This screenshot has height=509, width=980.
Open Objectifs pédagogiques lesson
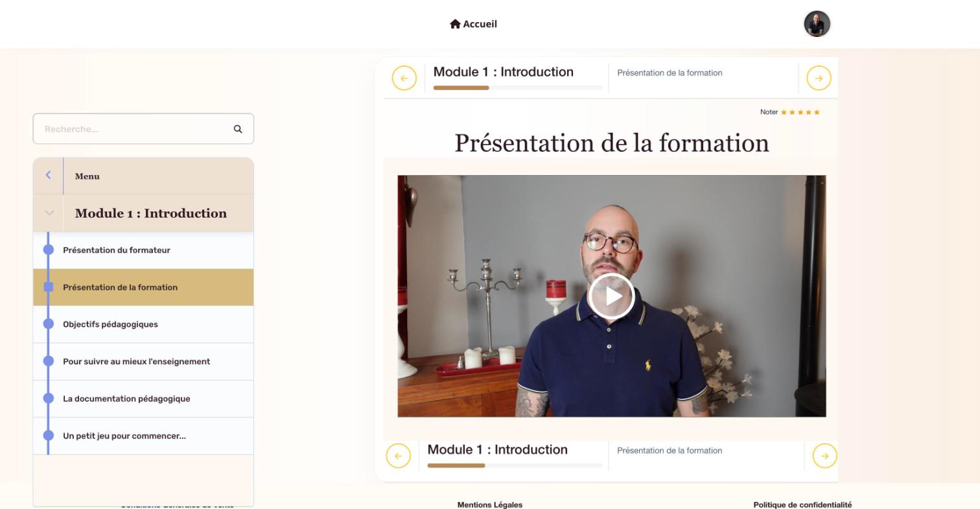(143, 324)
